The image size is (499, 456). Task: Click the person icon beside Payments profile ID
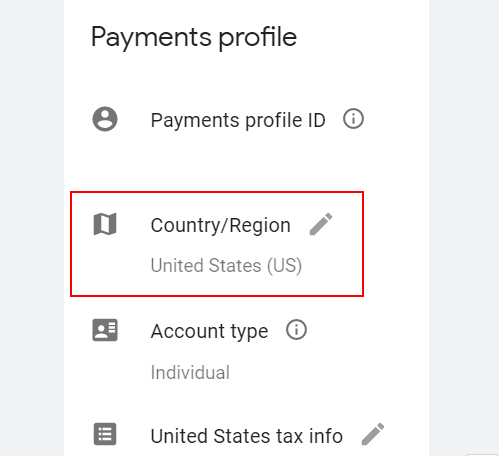pos(105,119)
